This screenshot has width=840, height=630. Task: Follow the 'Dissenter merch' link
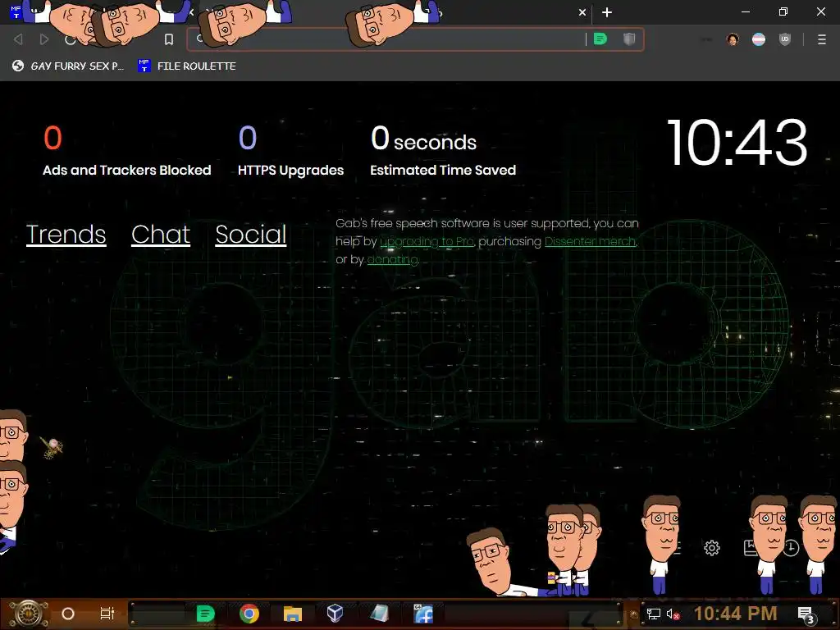point(591,242)
